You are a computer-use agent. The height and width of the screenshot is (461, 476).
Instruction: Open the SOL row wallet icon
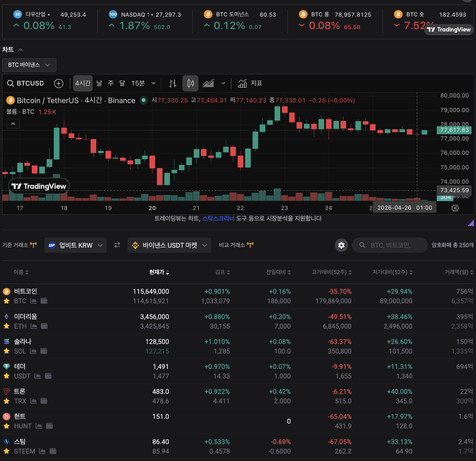coord(44,351)
